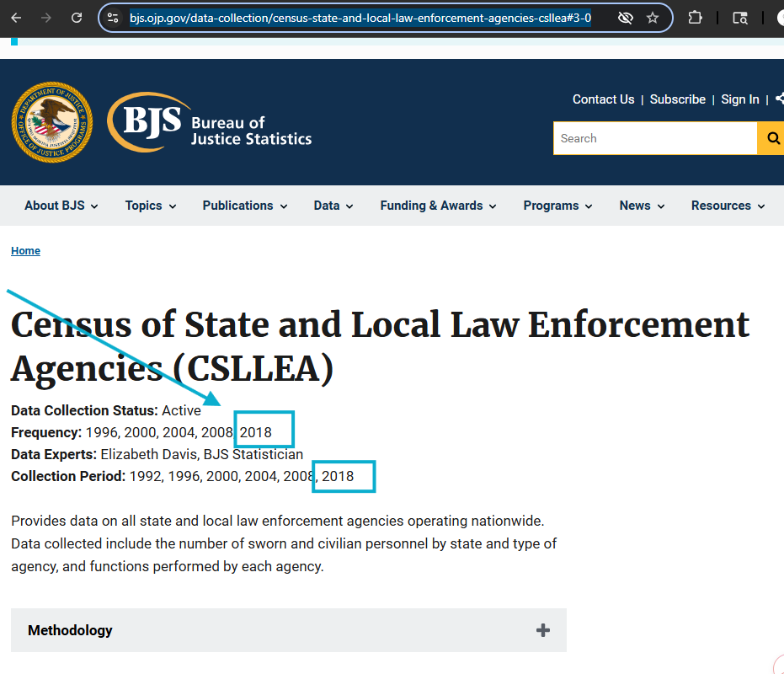The height and width of the screenshot is (674, 784).
Task: Open the Funding & Awards menu
Action: [438, 206]
